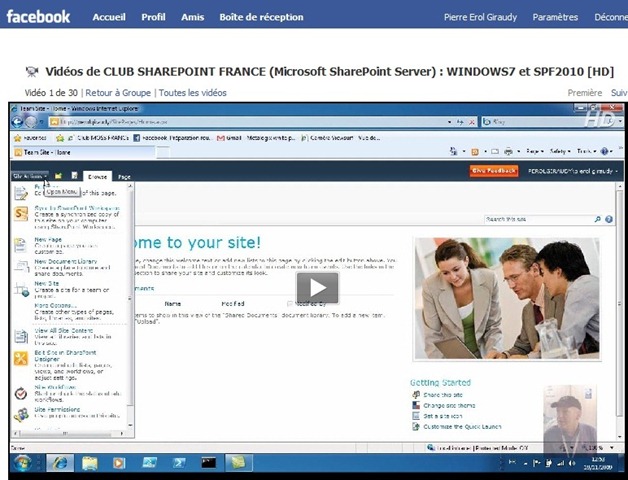Image resolution: width=628 pixels, height=480 pixels.
Task: Click the IE Home toolbar icon
Action: [453, 151]
